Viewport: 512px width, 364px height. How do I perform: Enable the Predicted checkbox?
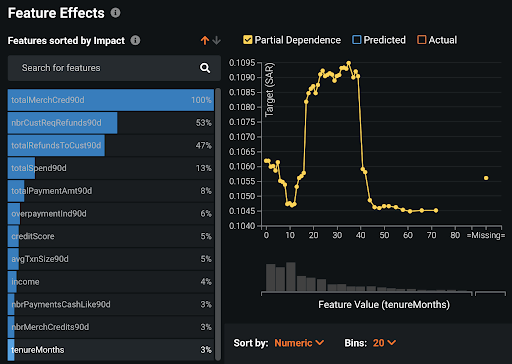[357, 40]
